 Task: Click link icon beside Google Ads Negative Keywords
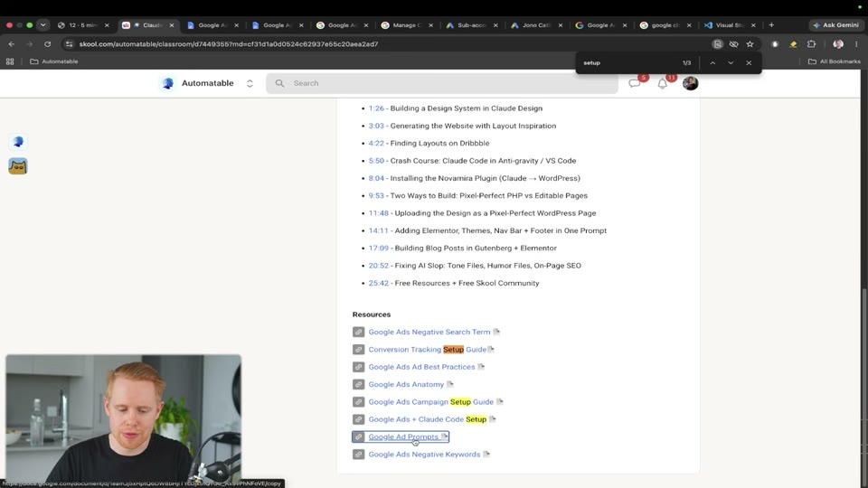pyautogui.click(x=358, y=455)
